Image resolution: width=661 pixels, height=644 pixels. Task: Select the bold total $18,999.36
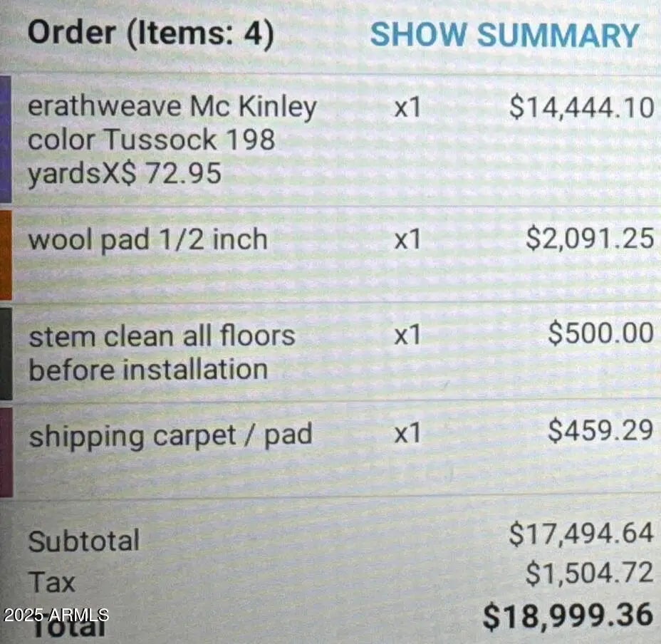pyautogui.click(x=567, y=616)
